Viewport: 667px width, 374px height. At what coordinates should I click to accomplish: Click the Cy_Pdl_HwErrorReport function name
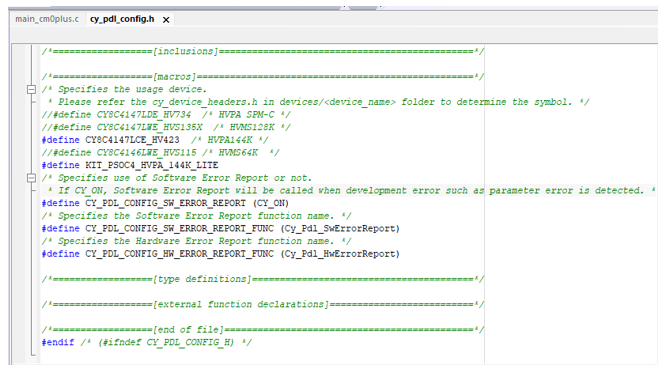point(340,254)
